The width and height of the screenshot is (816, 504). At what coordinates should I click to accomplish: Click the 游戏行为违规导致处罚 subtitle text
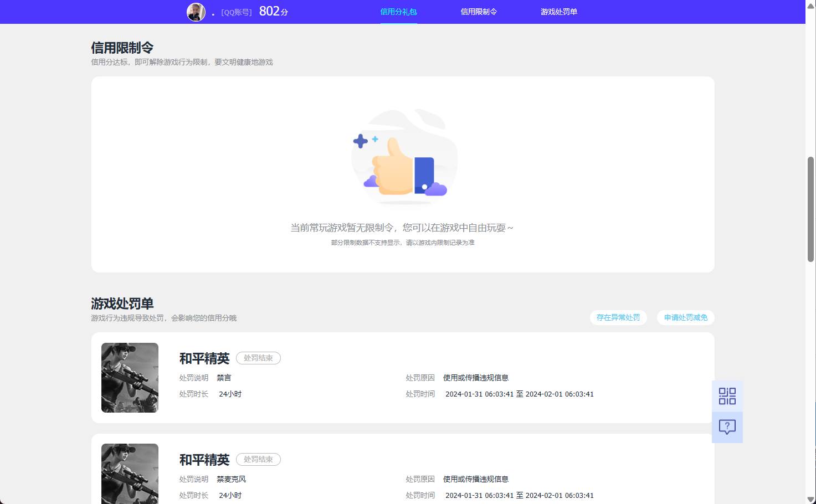[x=164, y=318]
